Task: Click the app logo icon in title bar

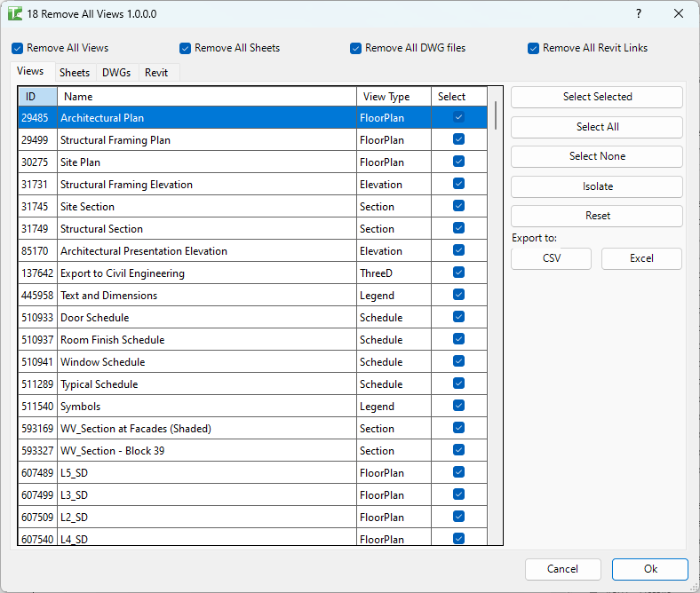Action: click(15, 14)
